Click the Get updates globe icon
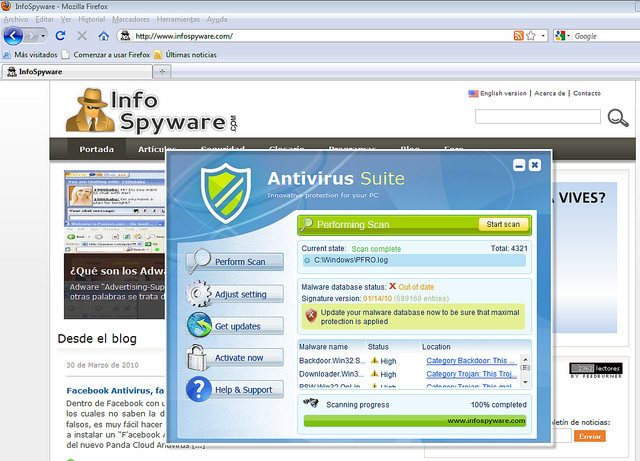This screenshot has height=461, width=640. pos(199,325)
